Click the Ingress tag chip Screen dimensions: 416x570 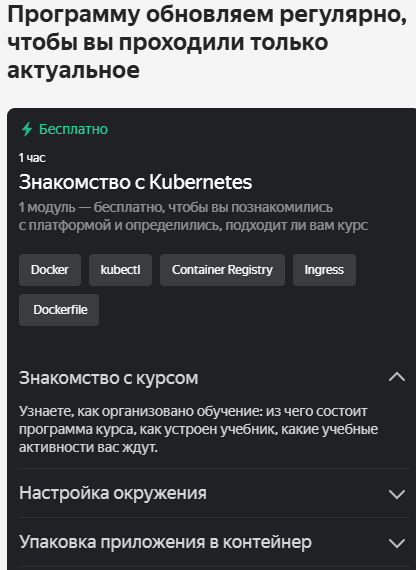pos(324,270)
